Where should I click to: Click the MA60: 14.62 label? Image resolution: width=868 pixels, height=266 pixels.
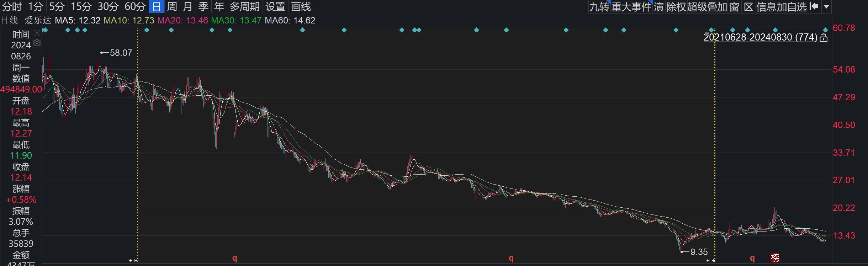coord(290,21)
